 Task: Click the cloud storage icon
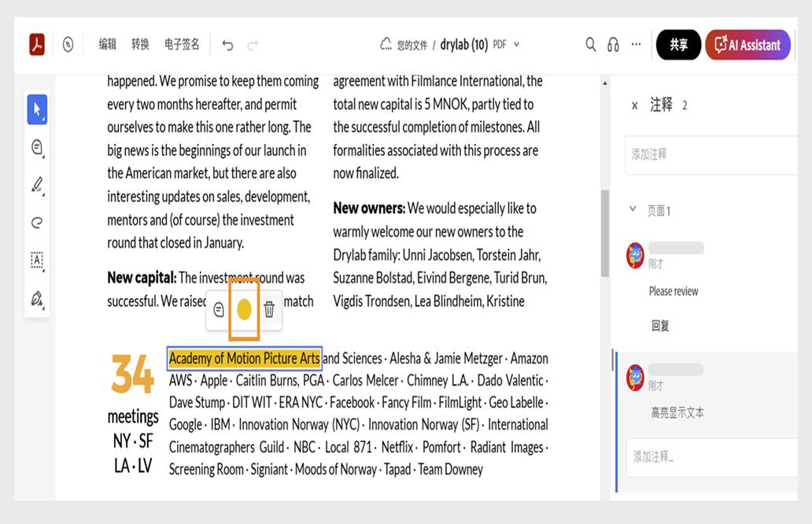click(386, 45)
